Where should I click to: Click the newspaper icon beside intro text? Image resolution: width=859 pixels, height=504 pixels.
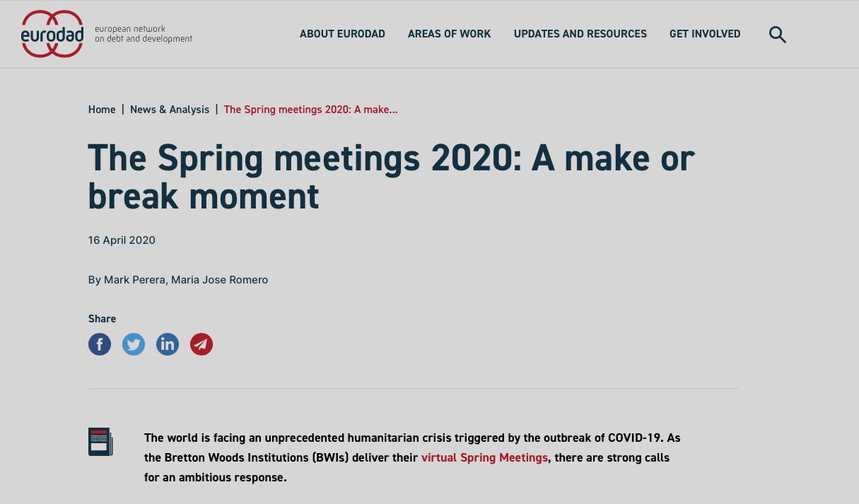click(x=100, y=442)
